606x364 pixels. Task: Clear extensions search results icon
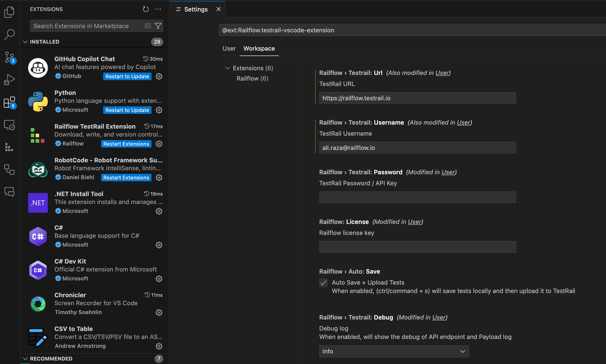click(x=148, y=26)
